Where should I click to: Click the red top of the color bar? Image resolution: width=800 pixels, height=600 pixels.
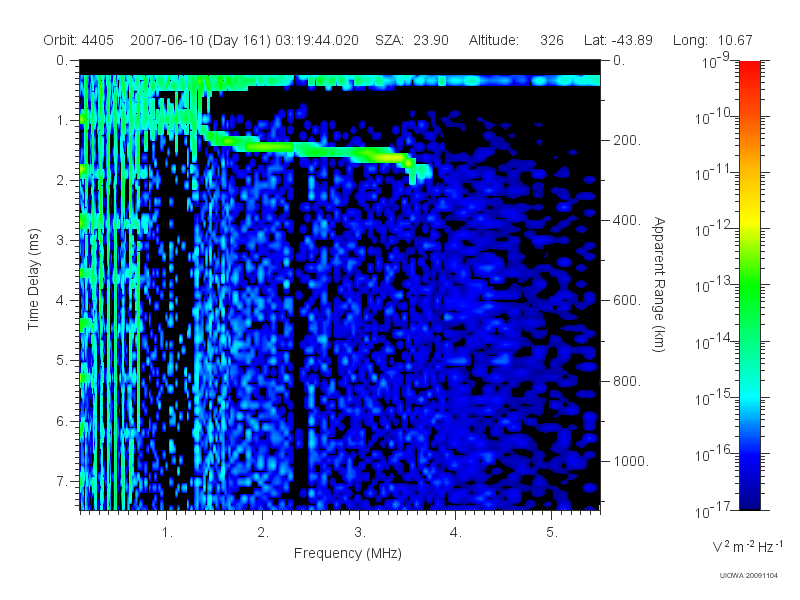749,71
